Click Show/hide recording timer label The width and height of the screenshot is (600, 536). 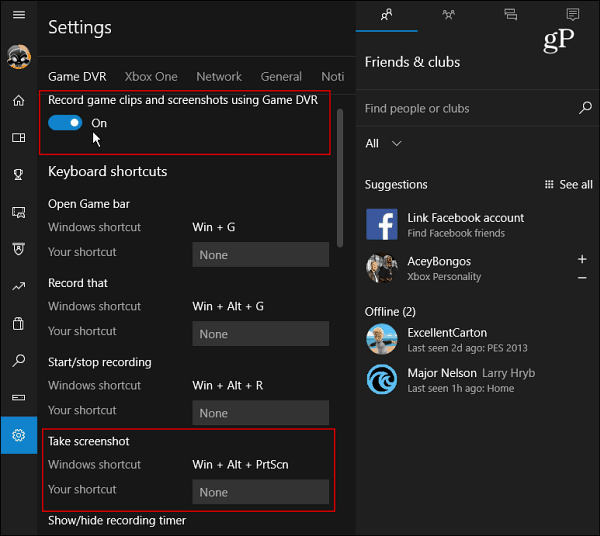tap(117, 521)
